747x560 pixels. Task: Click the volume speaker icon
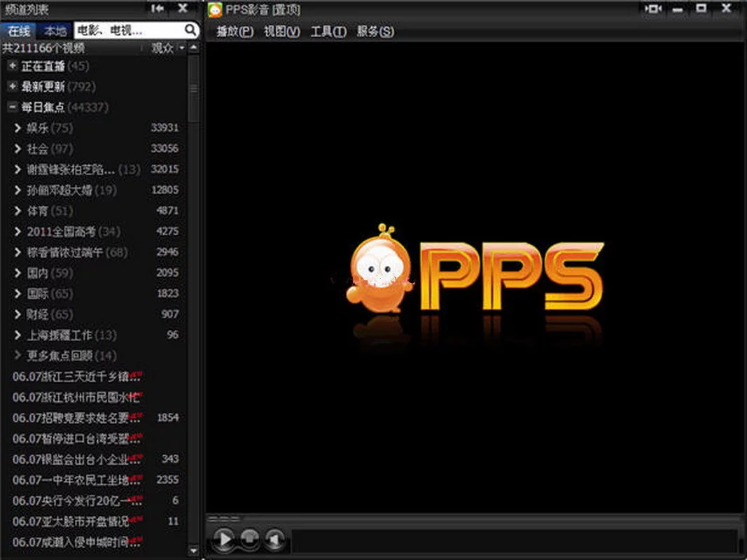pos(274,539)
